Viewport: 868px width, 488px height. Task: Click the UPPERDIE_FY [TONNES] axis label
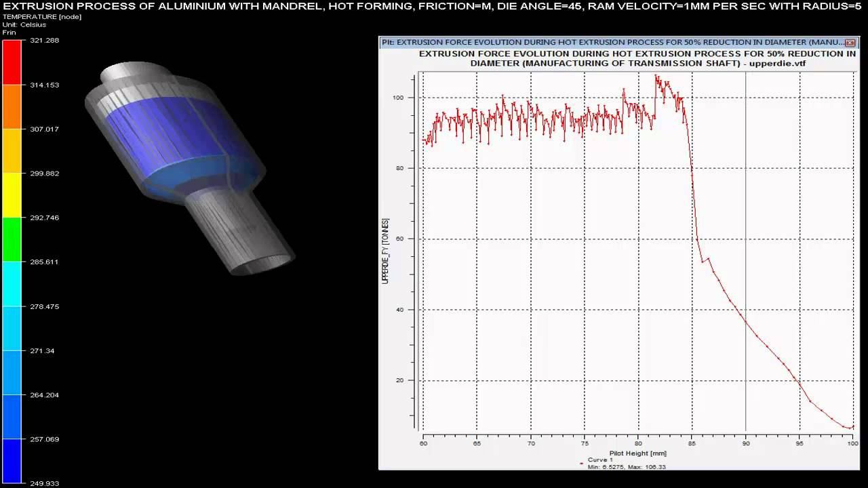tap(385, 251)
